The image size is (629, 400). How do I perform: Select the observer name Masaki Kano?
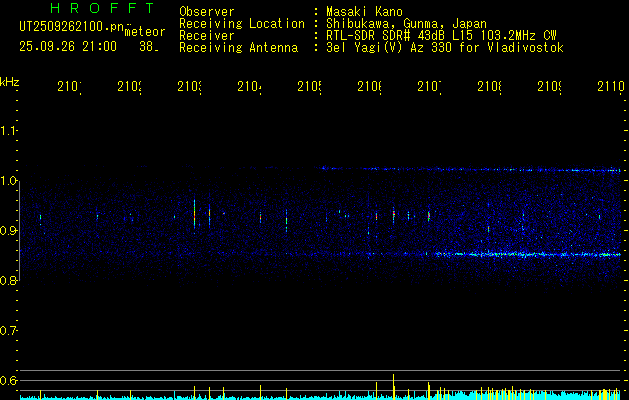(x=364, y=12)
